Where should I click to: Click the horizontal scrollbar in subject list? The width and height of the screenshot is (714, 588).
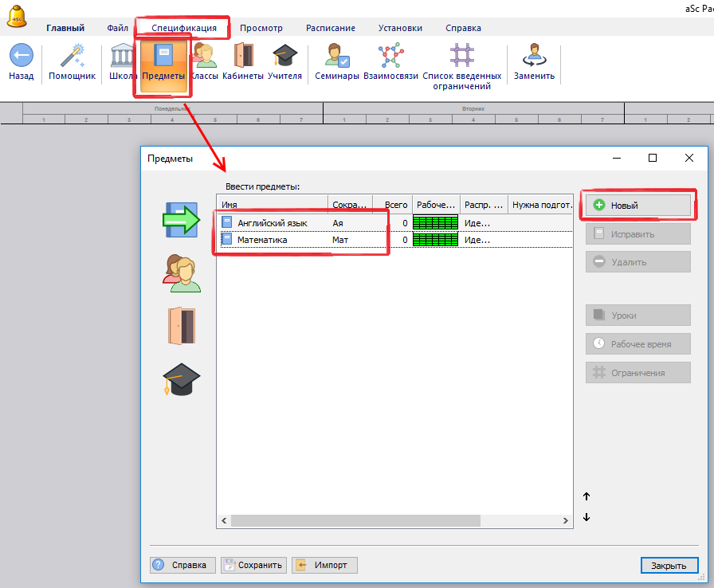coord(356,520)
